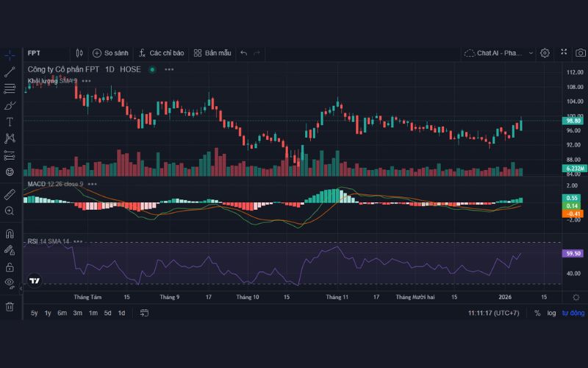
Task: Open the candlestick chart type selector
Action: point(79,53)
